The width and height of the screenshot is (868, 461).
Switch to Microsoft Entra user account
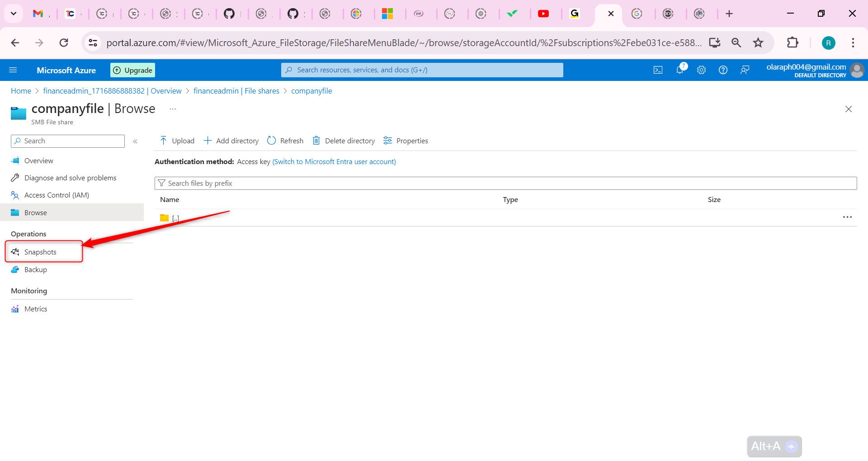click(x=334, y=162)
